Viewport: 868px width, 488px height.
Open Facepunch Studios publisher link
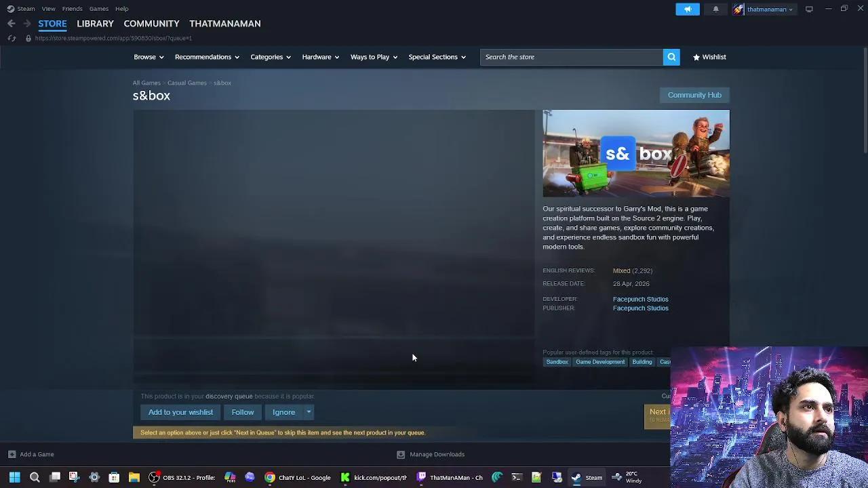coord(641,308)
